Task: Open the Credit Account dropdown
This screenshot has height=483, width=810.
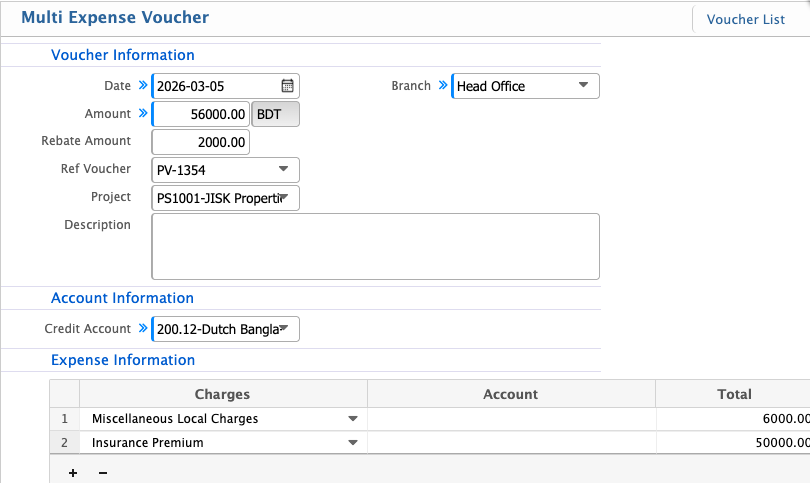Action: click(x=283, y=329)
